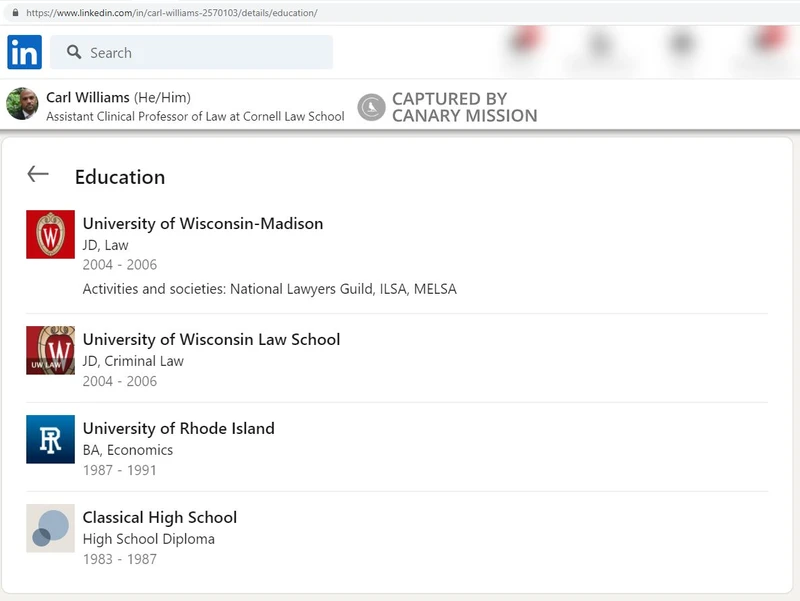Image resolution: width=800 pixels, height=601 pixels.
Task: Select 'Activities and societies' line text
Action: coord(269,289)
